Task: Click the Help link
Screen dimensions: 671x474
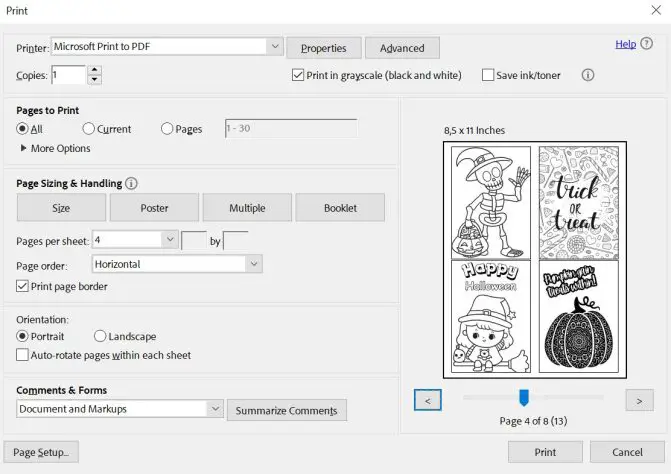Action: coord(626,44)
